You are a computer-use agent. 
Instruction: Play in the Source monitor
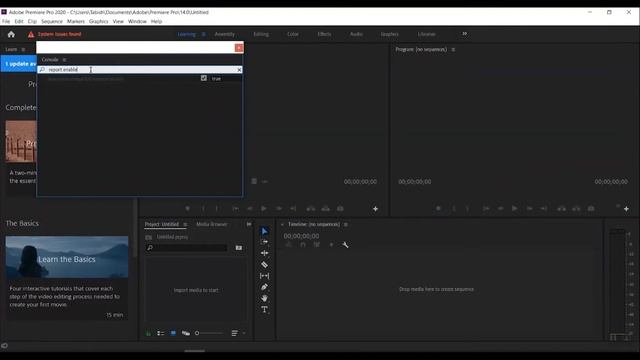click(264, 209)
